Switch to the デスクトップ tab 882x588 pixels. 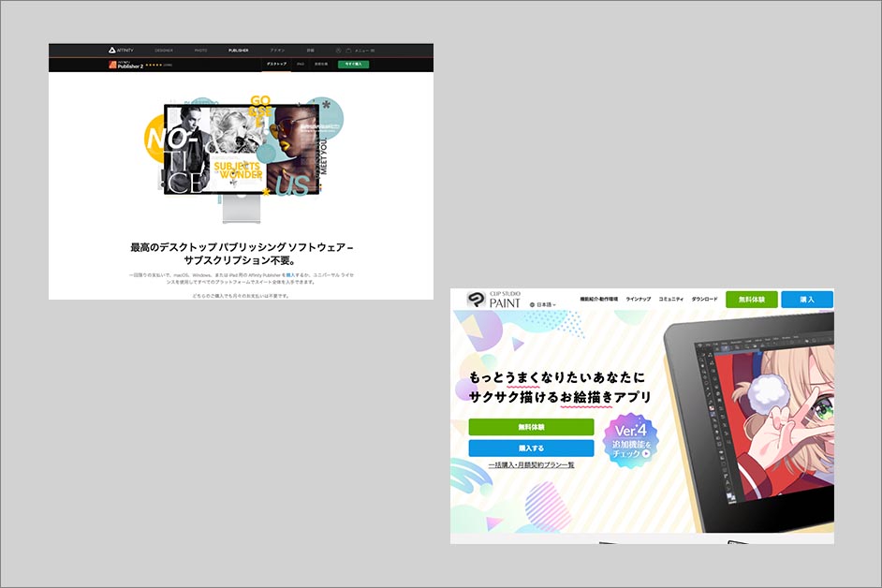tap(276, 64)
